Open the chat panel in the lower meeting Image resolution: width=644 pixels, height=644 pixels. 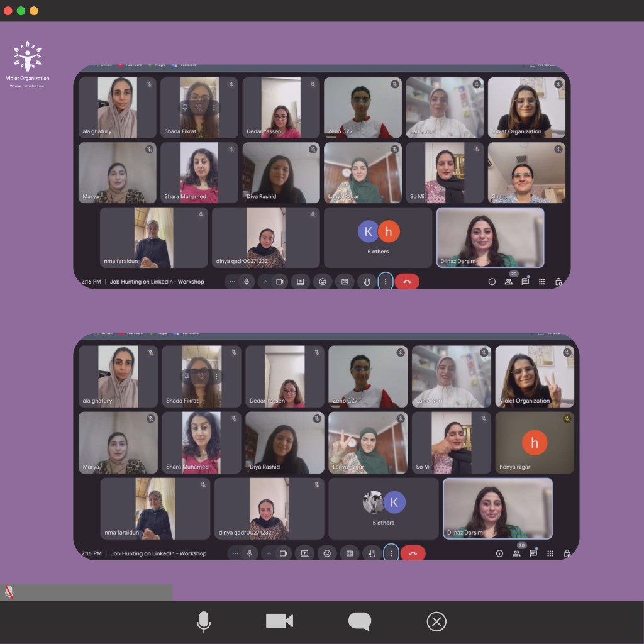tap(533, 553)
